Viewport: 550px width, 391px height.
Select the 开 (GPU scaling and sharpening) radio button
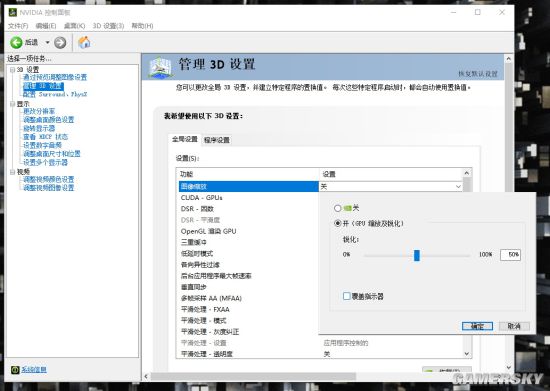pos(337,223)
